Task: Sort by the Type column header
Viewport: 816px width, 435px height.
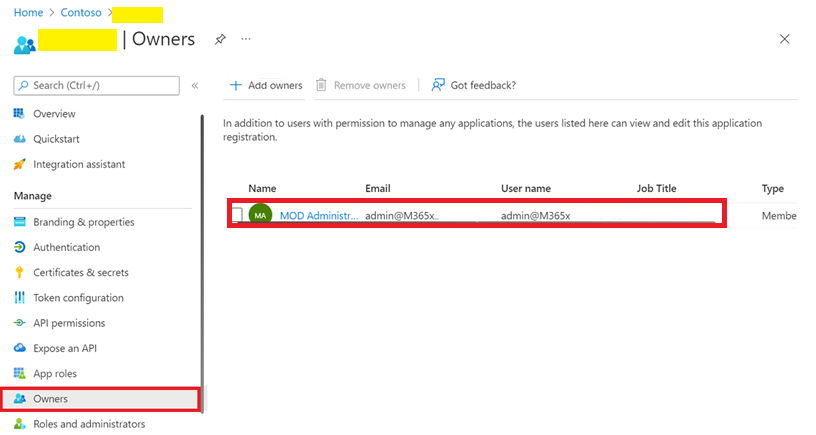Action: point(772,188)
